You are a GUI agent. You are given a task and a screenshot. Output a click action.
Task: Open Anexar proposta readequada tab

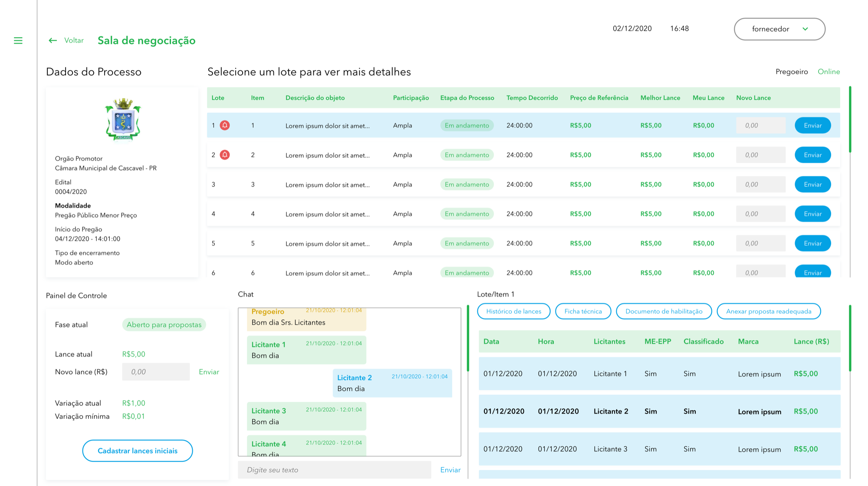[x=769, y=311]
